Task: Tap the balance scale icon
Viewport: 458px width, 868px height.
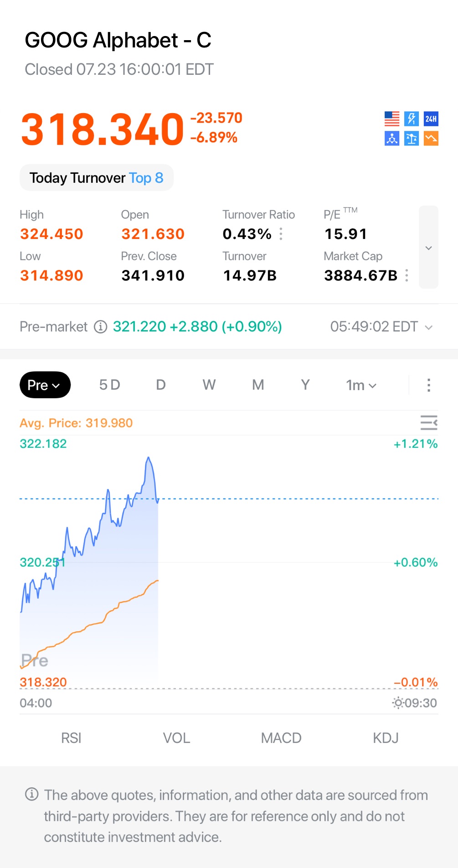Action: [x=412, y=138]
